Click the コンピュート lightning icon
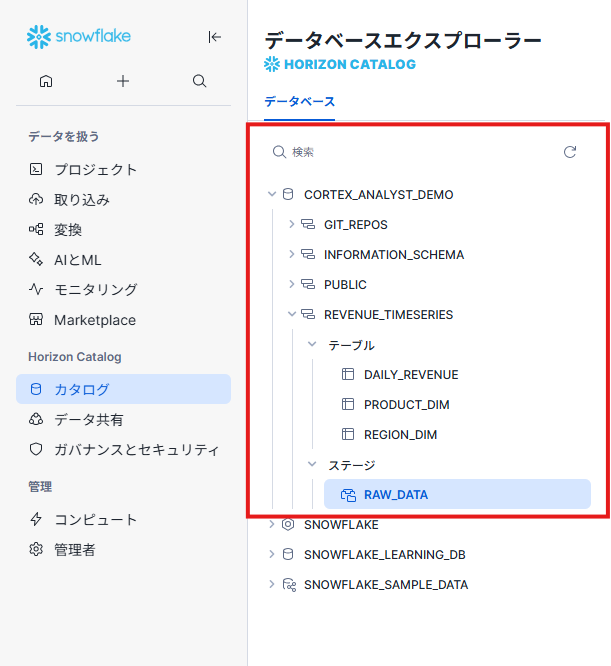 tap(36, 519)
